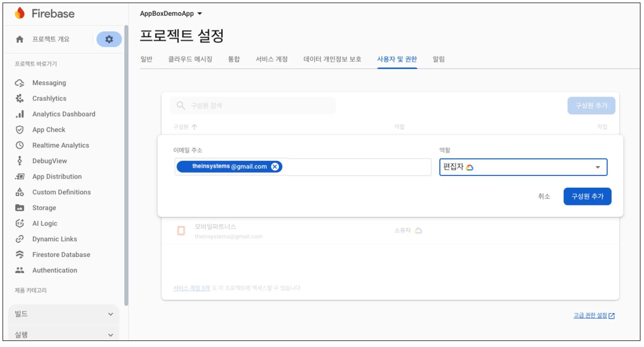Click the 프로젝트 개요 label

tap(51, 39)
